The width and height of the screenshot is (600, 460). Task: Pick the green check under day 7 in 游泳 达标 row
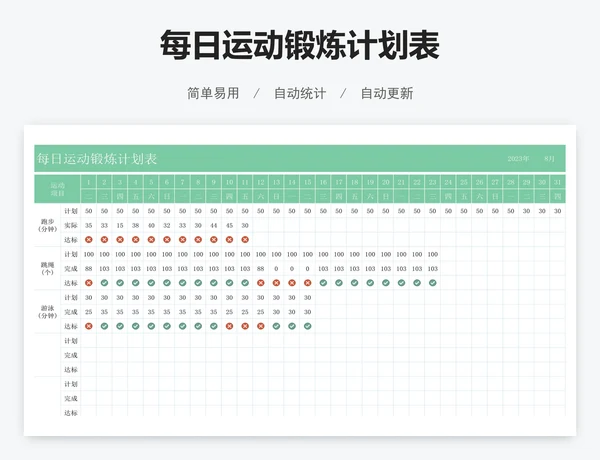tap(183, 326)
